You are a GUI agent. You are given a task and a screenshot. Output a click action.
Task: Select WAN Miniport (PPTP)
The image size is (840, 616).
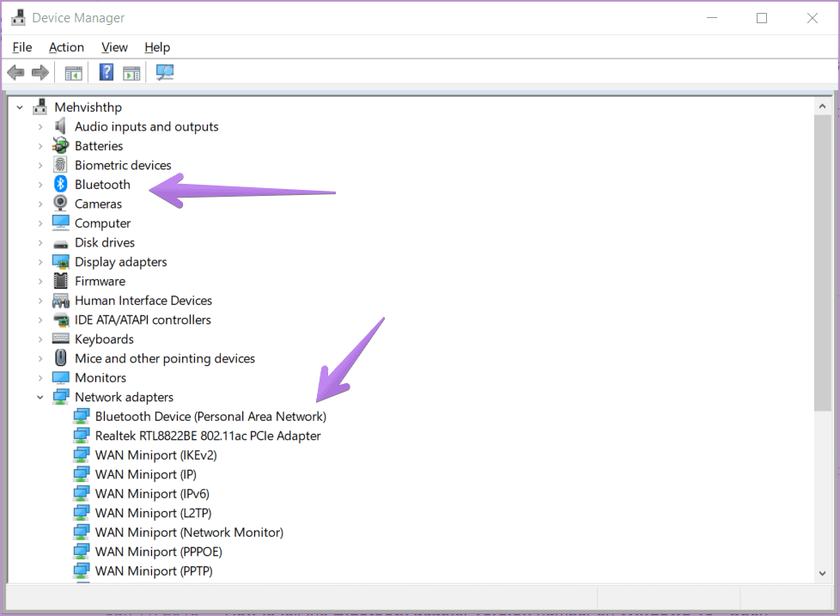154,570
